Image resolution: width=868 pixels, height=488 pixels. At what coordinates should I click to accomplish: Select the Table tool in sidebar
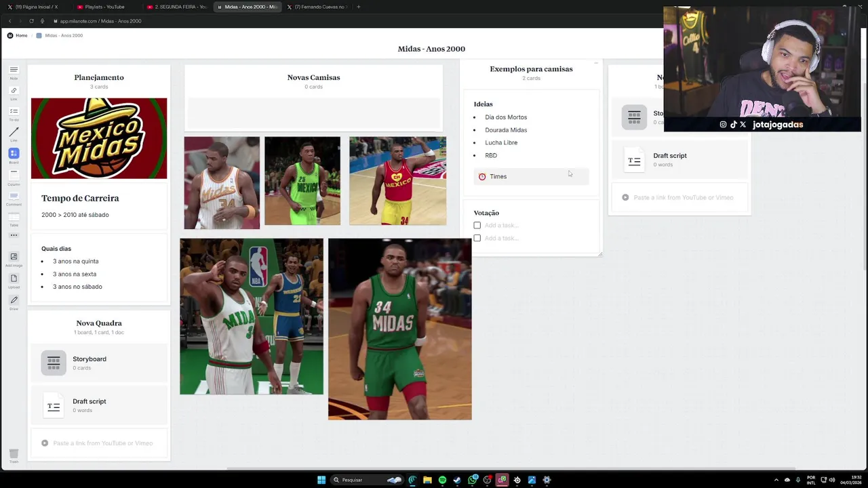pos(14,218)
